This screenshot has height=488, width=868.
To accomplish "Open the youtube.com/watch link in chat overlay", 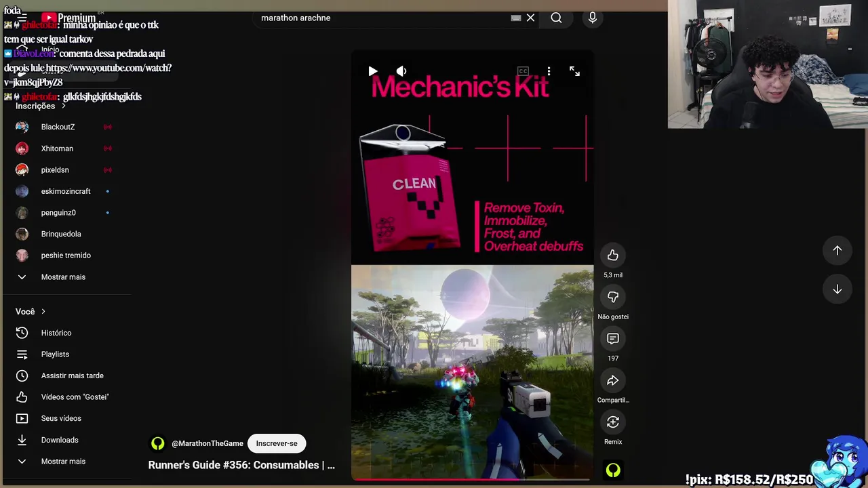I will coord(108,68).
